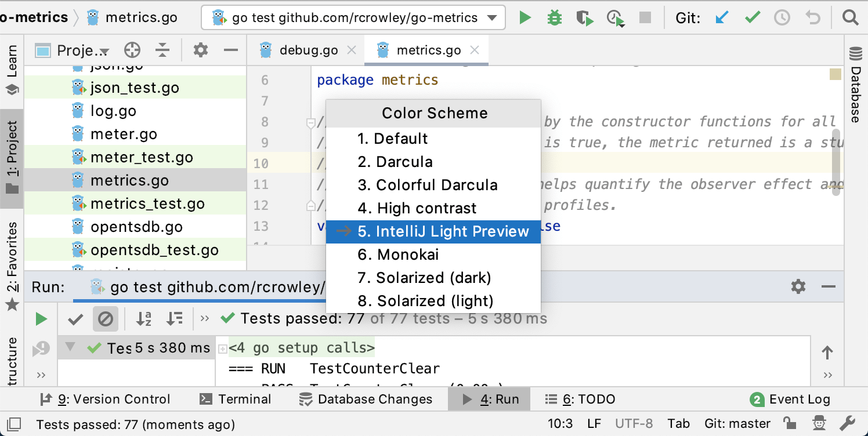Commit changes with the Git checkmark
Image resolution: width=868 pixels, height=436 pixels.
(753, 18)
